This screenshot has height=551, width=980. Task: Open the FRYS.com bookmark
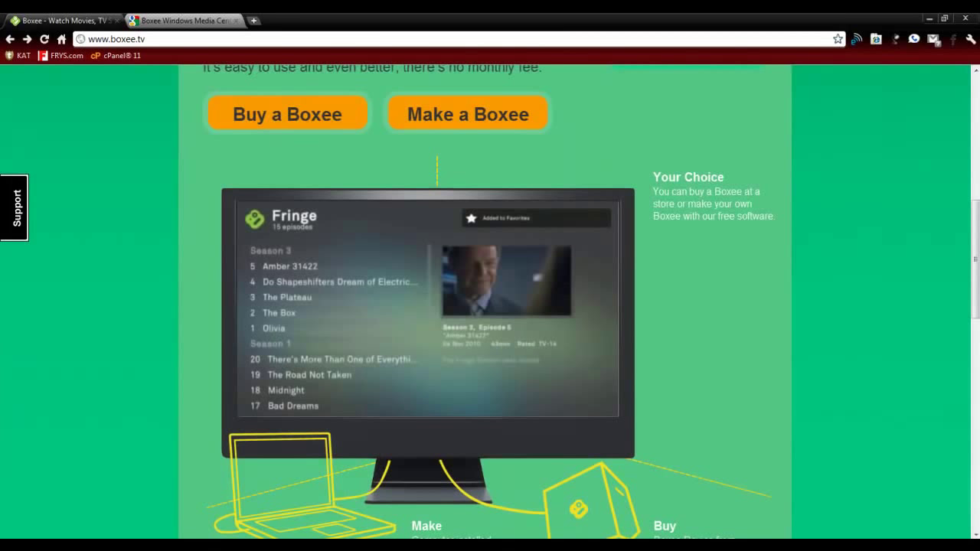pos(61,55)
